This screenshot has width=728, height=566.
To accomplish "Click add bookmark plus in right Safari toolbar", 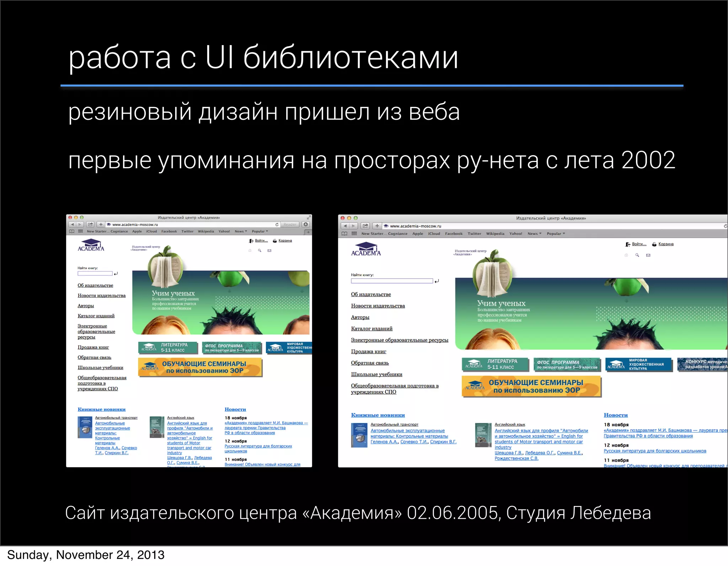I will click(x=377, y=226).
